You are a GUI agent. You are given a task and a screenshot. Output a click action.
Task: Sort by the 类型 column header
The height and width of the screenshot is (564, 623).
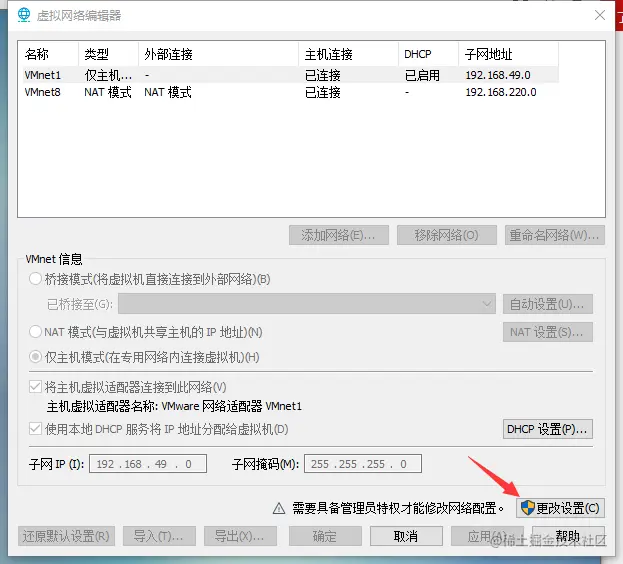(x=108, y=54)
